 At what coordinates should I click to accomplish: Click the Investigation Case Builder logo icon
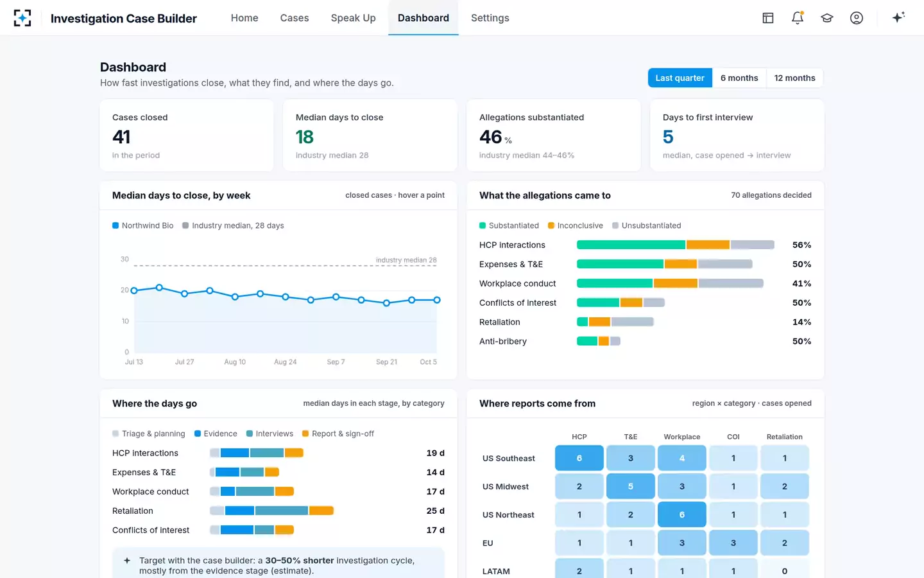[x=22, y=18]
